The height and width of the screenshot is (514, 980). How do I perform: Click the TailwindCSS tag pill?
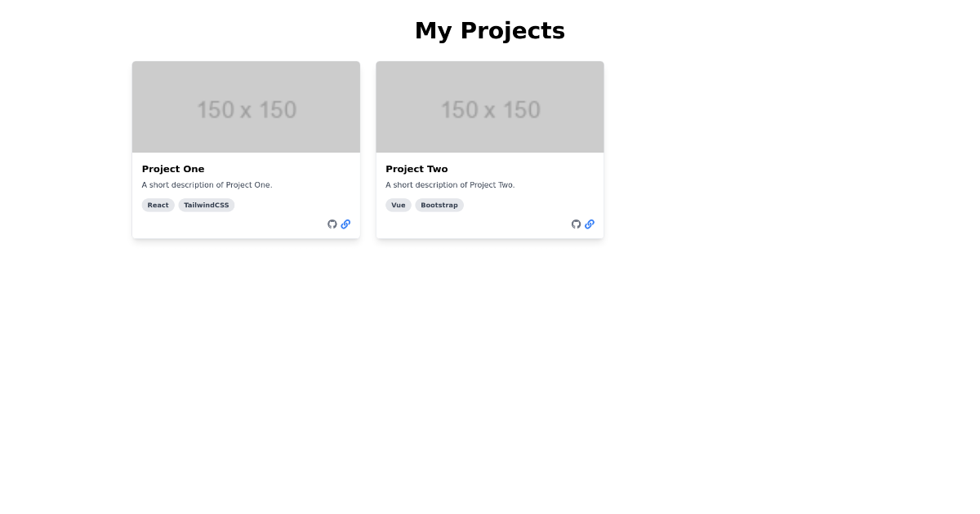click(206, 205)
